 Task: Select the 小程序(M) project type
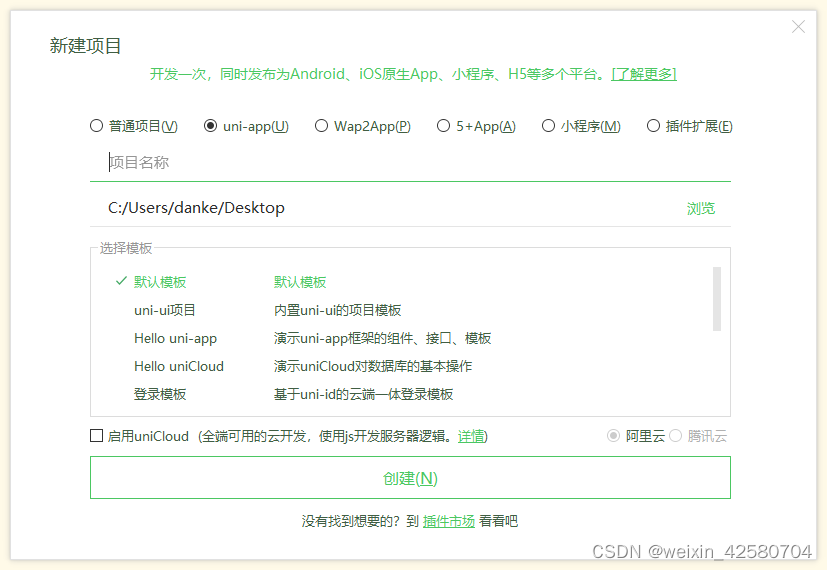pyautogui.click(x=581, y=126)
